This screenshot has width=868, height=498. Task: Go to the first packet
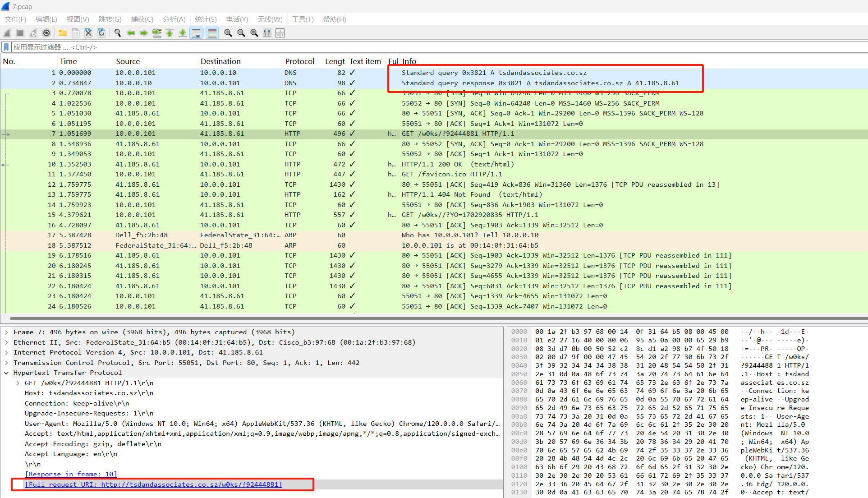(x=170, y=33)
